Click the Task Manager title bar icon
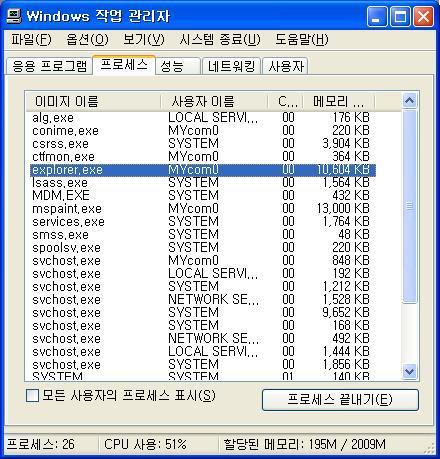Image resolution: width=440 pixels, height=459 pixels. click(x=13, y=16)
